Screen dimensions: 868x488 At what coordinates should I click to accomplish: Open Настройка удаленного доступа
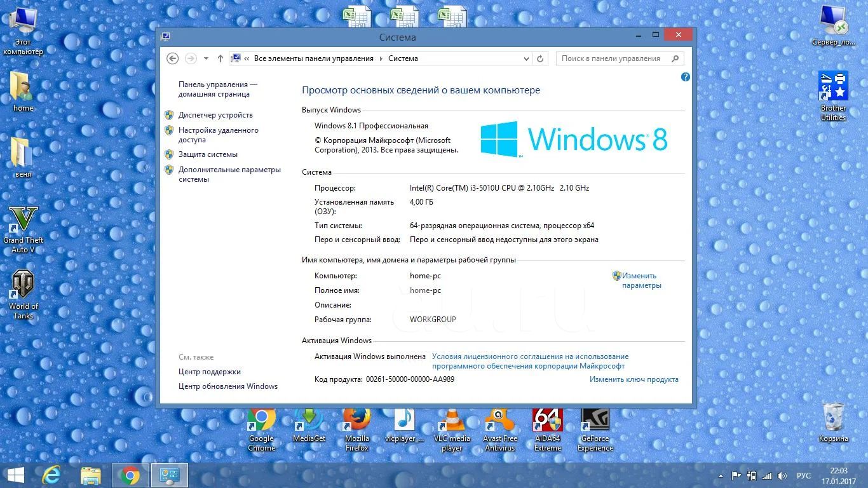(x=219, y=135)
